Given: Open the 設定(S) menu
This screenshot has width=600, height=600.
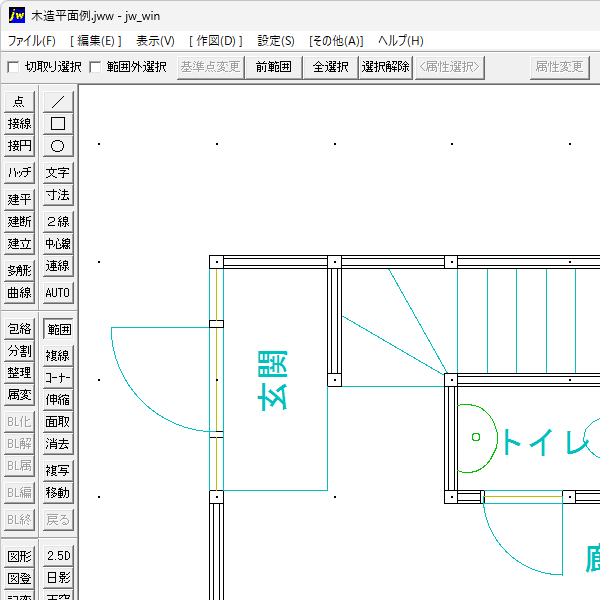Looking at the screenshot, I should [x=276, y=41].
